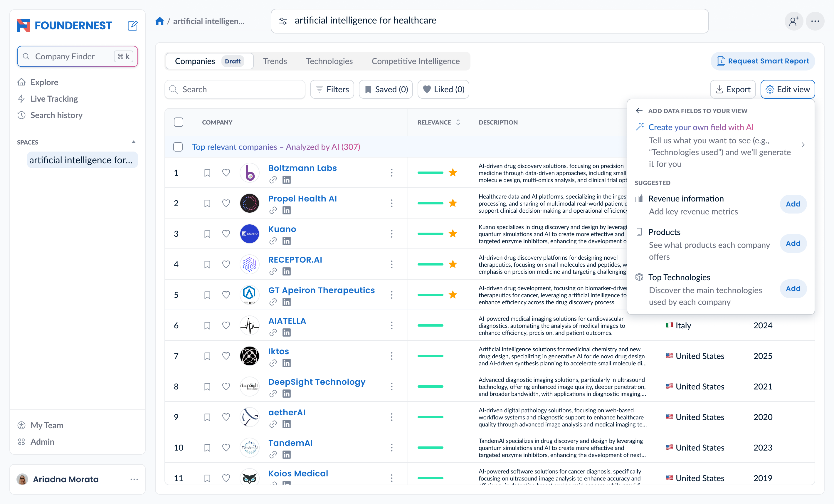
Task: Open the Technologies tab
Action: tap(329, 61)
